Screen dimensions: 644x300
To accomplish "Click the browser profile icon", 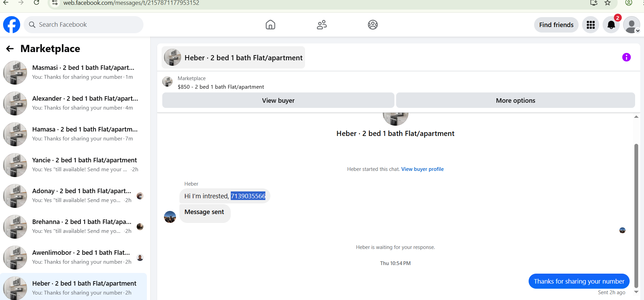I will pyautogui.click(x=629, y=3).
